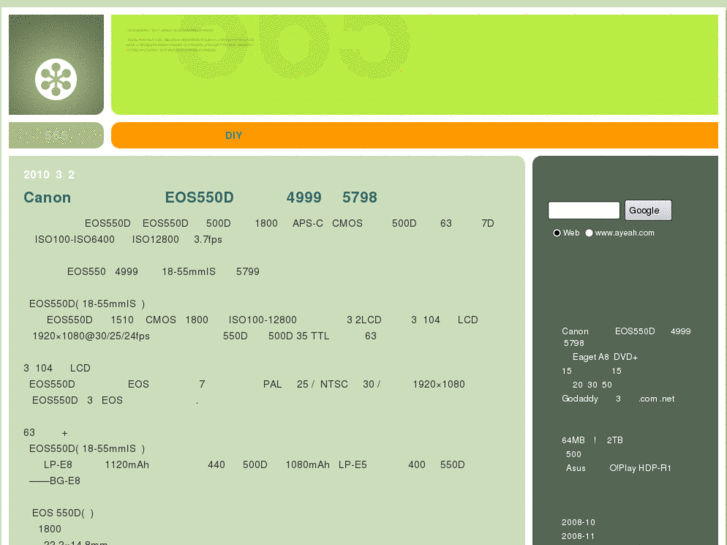Image resolution: width=727 pixels, height=545 pixels.
Task: Open sidebar link Canon EOS550D 4999 5798
Action: point(626,337)
